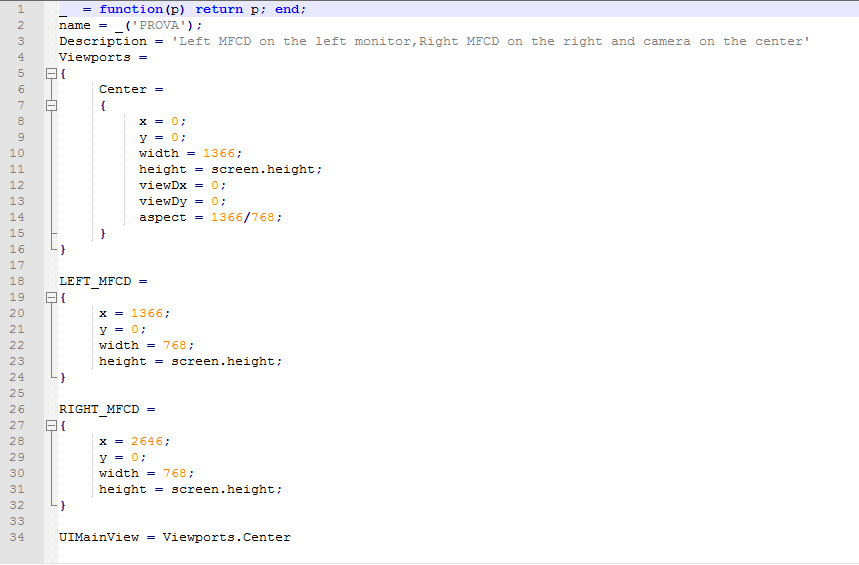Click 'Viewports.Center' on line 34
Screen dimensions: 859x565
(x=227, y=537)
